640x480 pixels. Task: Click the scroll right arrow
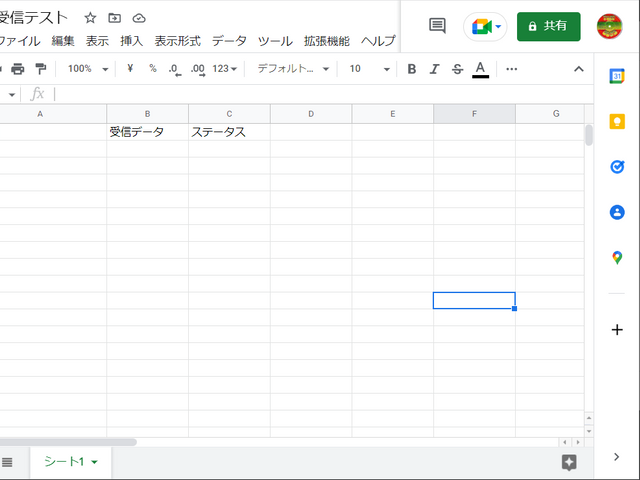click(x=578, y=442)
